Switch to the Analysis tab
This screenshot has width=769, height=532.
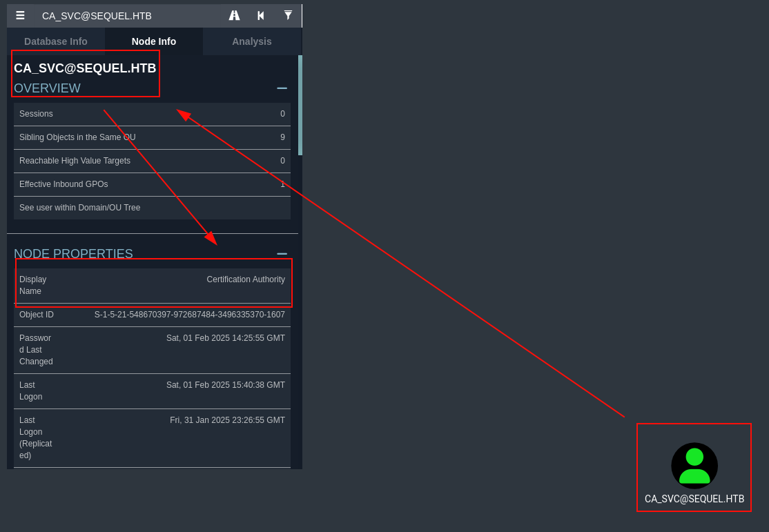click(251, 41)
